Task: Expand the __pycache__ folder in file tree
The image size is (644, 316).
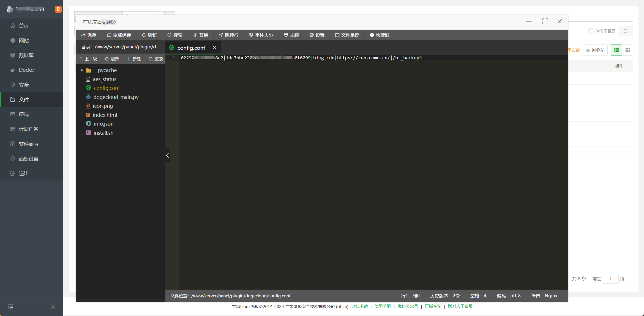Action: coord(82,70)
